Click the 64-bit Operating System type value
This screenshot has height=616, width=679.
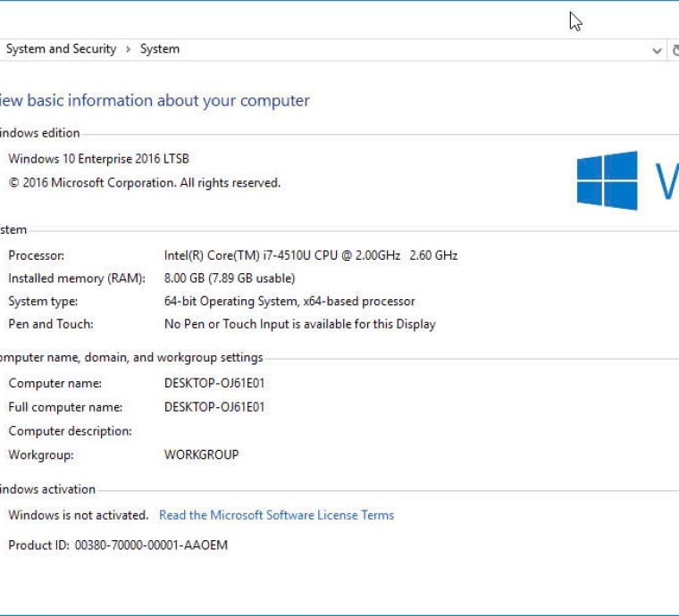[x=289, y=301]
